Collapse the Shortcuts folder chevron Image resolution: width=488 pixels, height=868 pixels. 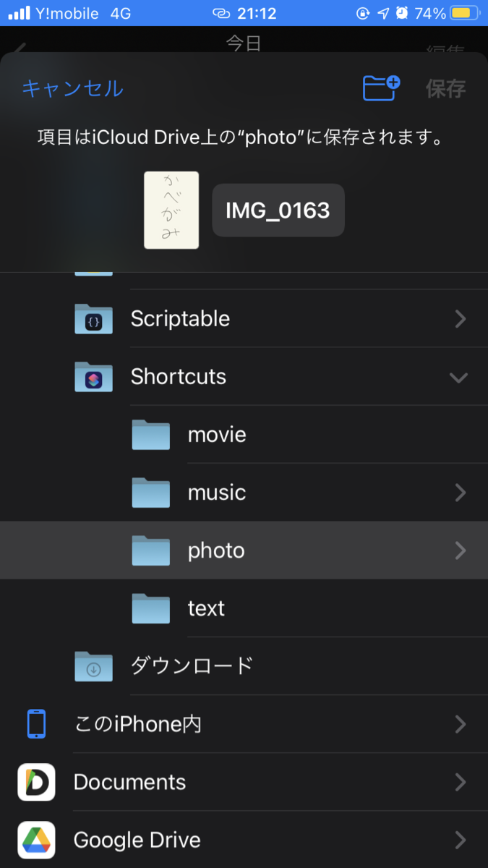click(458, 377)
